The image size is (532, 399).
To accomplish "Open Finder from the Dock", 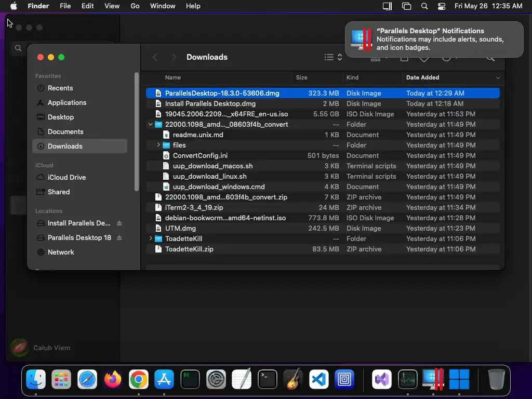I will click(x=36, y=379).
